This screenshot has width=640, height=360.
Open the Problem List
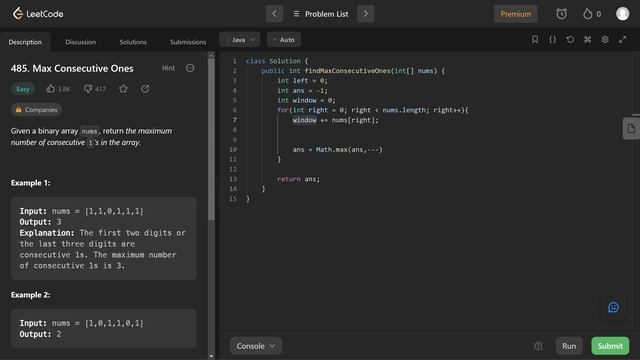[321, 14]
